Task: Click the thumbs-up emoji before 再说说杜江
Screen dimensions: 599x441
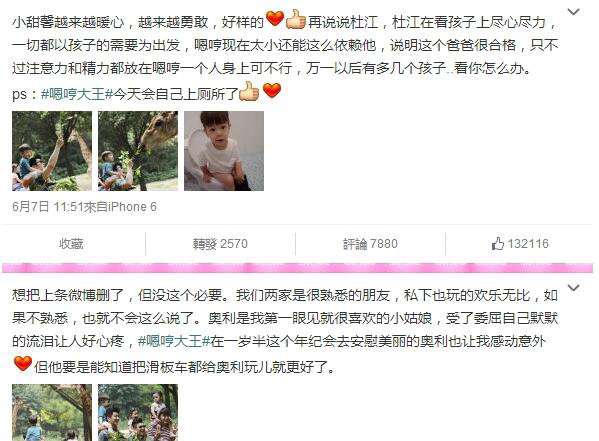Action: (x=296, y=19)
